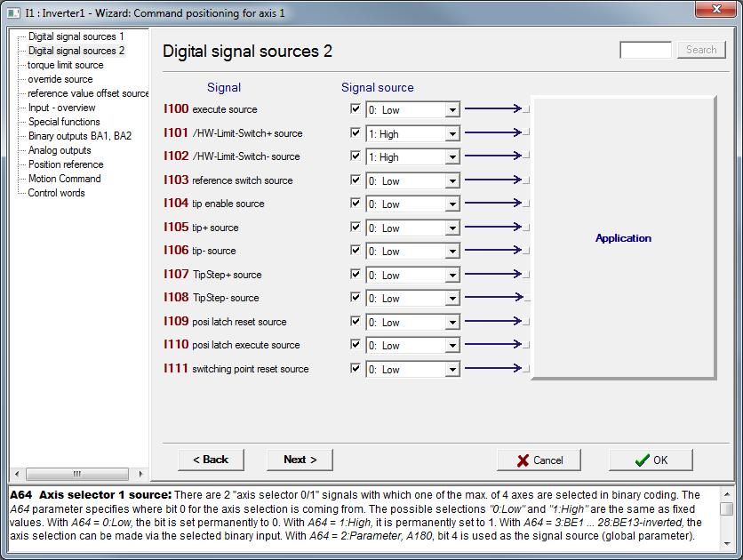743x560 pixels.
Task: Open Motion Command page
Action: pyautogui.click(x=65, y=179)
